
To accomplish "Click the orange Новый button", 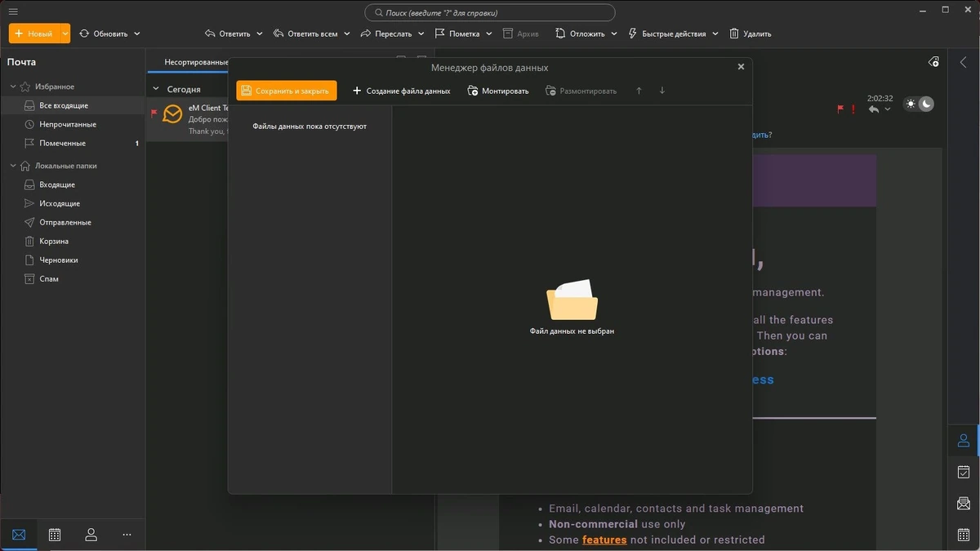I will [x=33, y=33].
